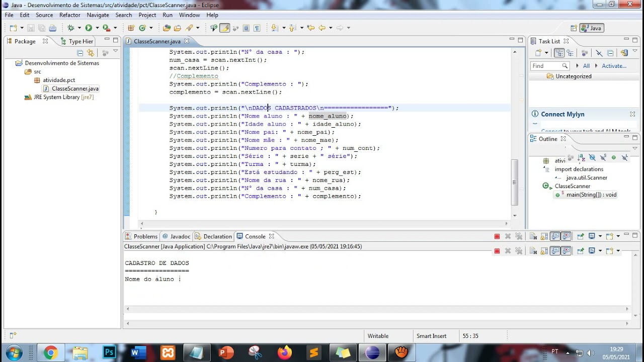
Task: Open the File menu
Action: click(x=9, y=15)
